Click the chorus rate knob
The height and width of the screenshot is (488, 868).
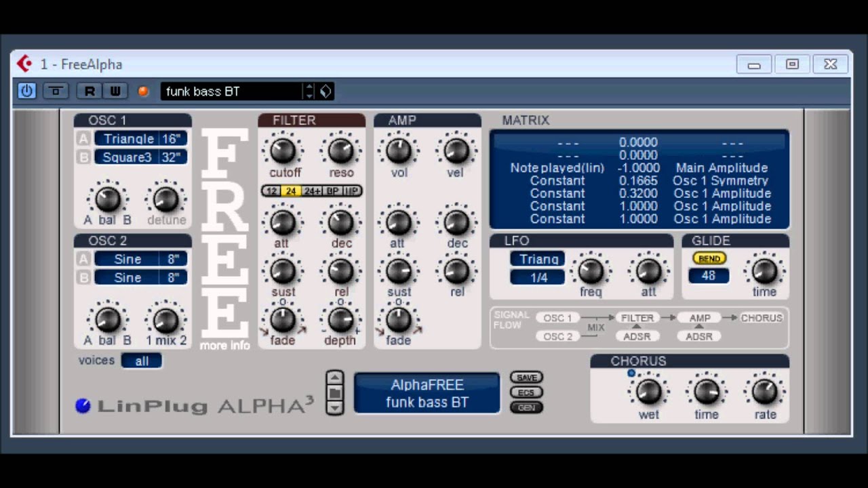pos(765,392)
